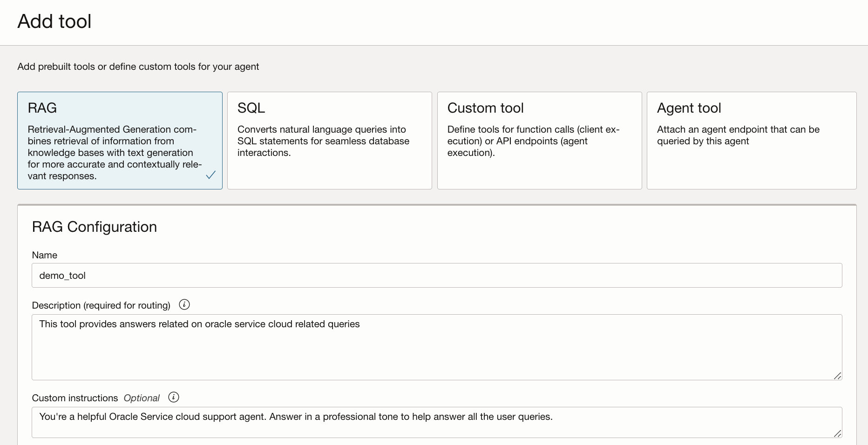This screenshot has width=868, height=445.
Task: Click the checkmark icon on RAG card
Action: [x=211, y=175]
